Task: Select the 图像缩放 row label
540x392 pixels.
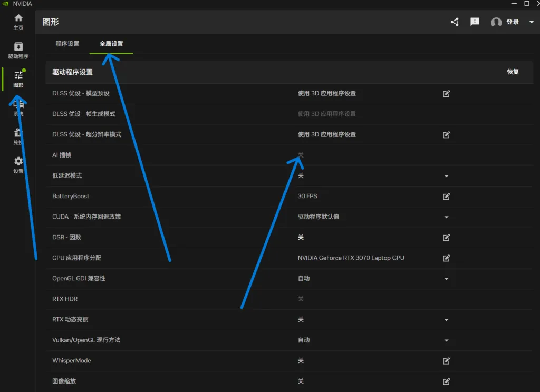Action: (x=64, y=381)
